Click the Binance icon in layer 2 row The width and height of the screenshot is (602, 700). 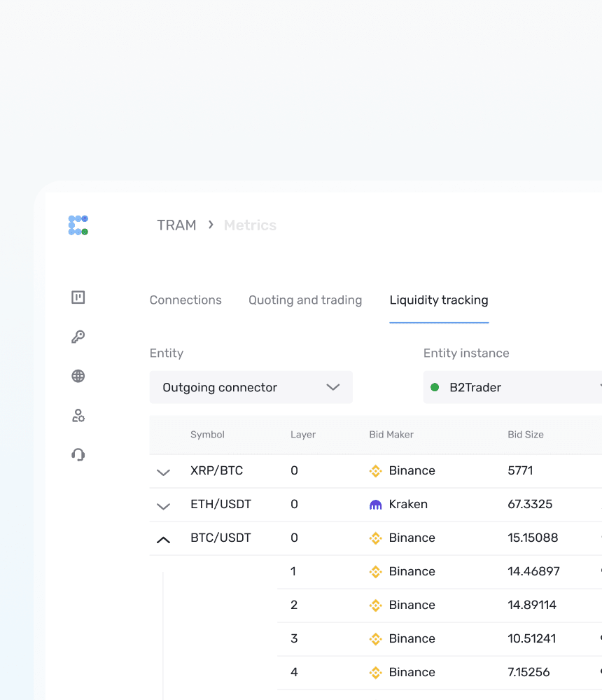376,605
